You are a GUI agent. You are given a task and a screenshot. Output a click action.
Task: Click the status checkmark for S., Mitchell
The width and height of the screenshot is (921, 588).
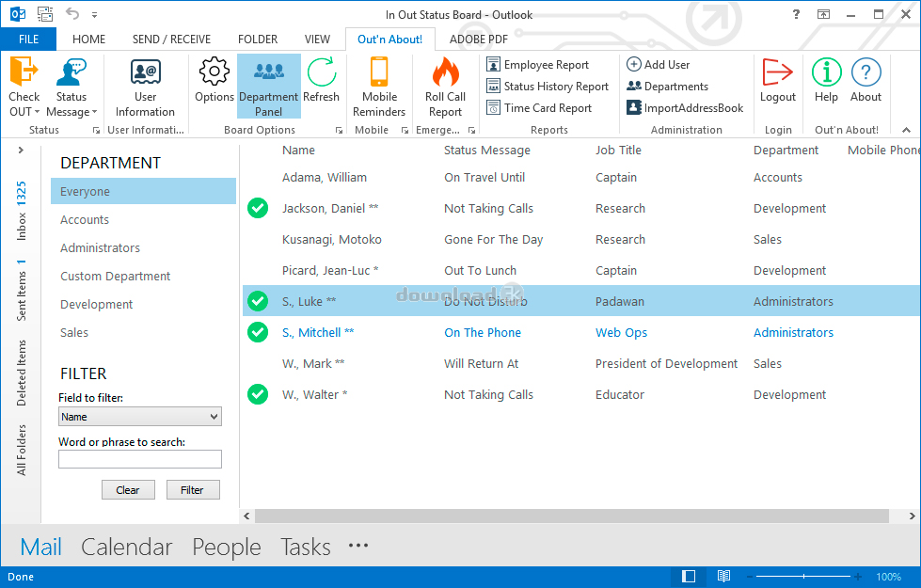pyautogui.click(x=258, y=332)
